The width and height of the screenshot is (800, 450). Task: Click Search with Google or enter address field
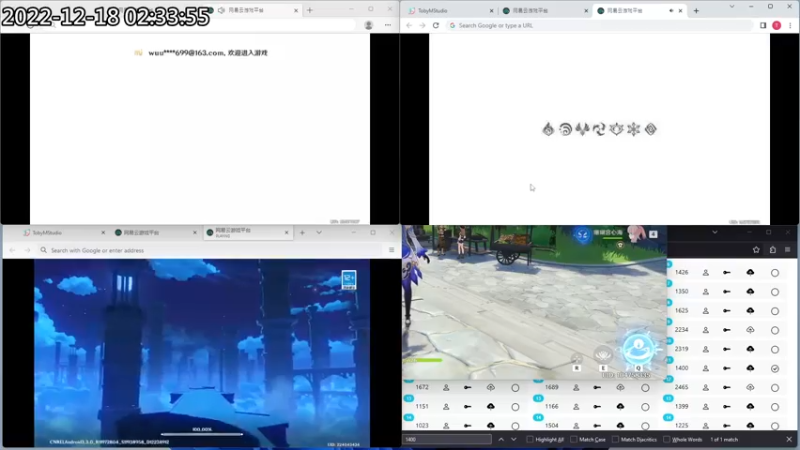pyautogui.click(x=212, y=250)
